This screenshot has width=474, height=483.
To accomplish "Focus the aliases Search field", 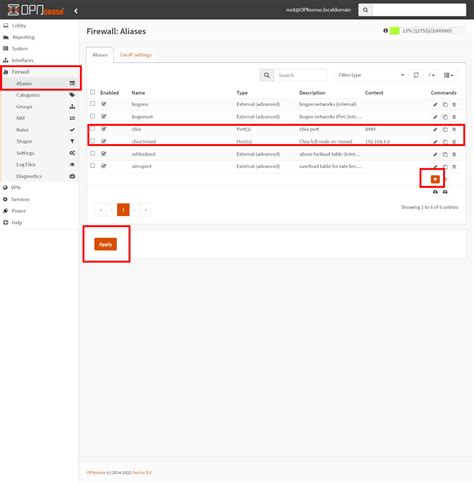I will pyautogui.click(x=300, y=75).
